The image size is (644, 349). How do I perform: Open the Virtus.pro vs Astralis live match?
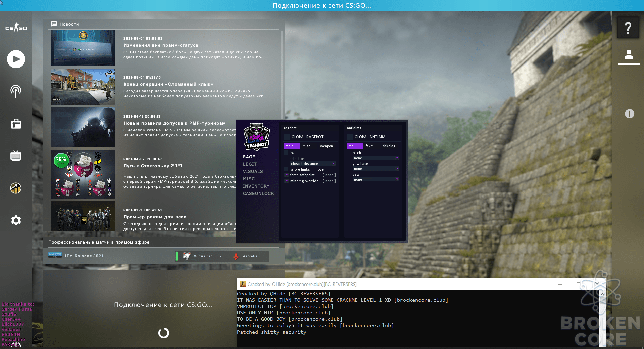tap(222, 256)
